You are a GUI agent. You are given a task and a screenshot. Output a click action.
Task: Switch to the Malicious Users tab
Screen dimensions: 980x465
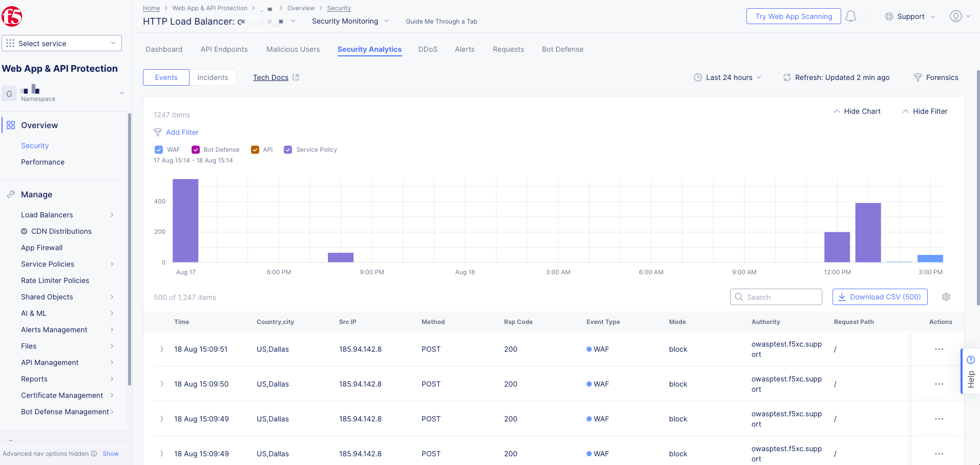point(293,49)
